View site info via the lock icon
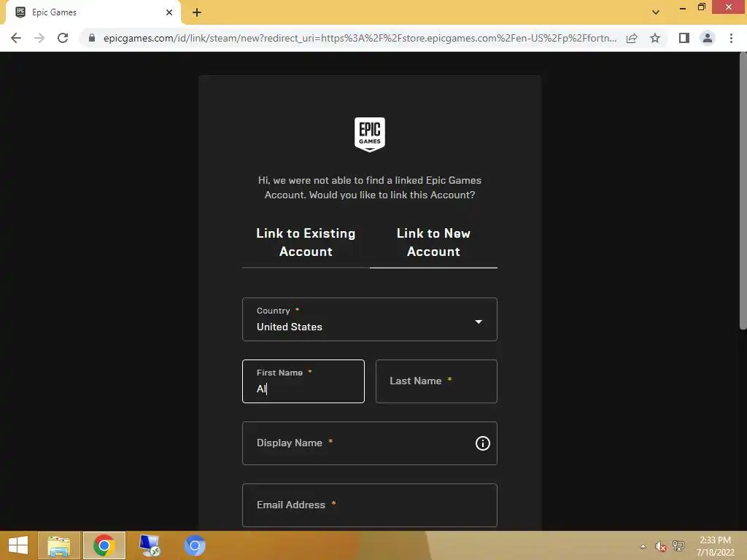Screen dimensions: 747x560 (92, 38)
